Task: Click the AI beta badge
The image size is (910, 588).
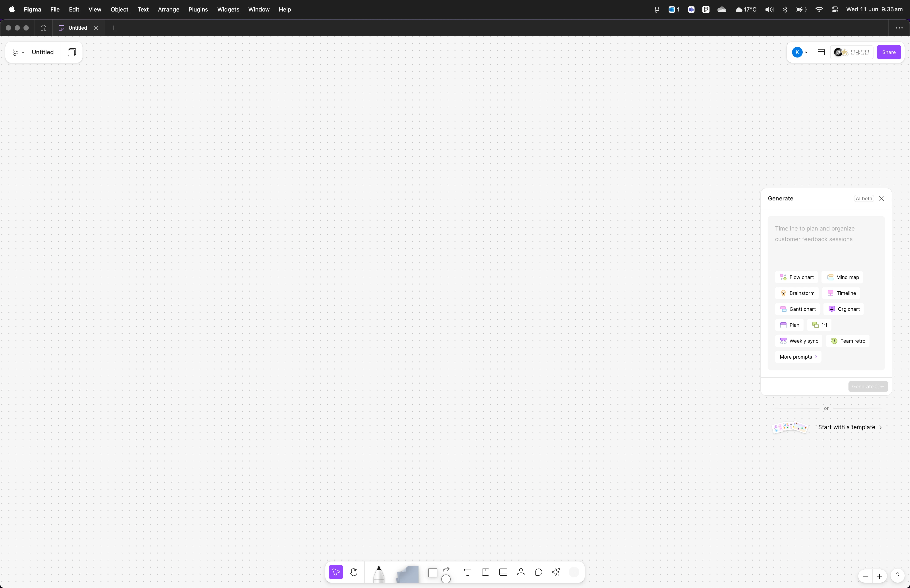Action: point(864,199)
